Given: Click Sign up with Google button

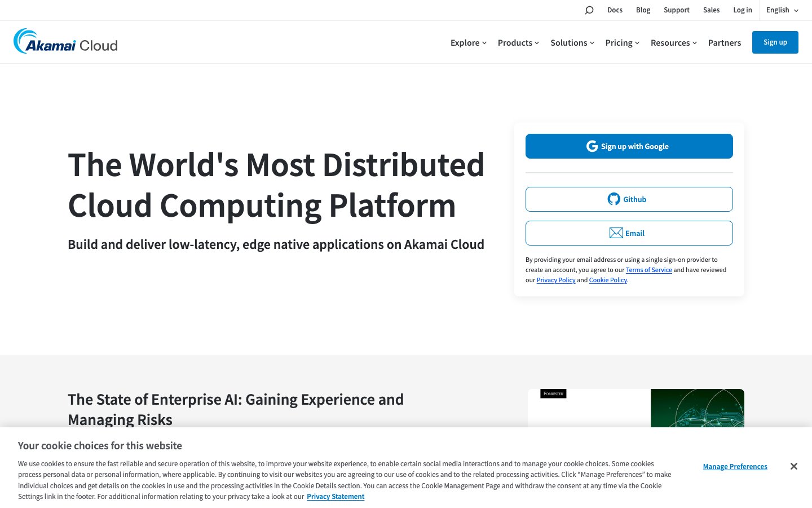Looking at the screenshot, I should [x=629, y=146].
